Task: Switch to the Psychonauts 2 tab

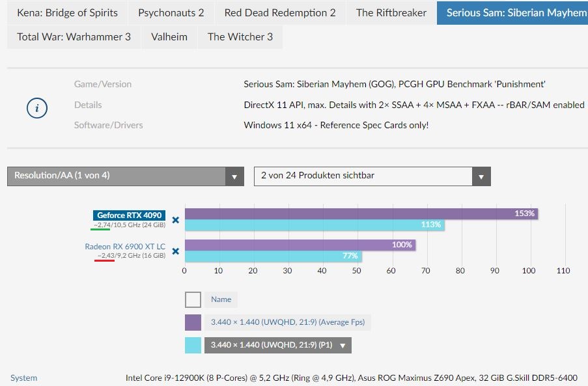Action: tap(171, 13)
